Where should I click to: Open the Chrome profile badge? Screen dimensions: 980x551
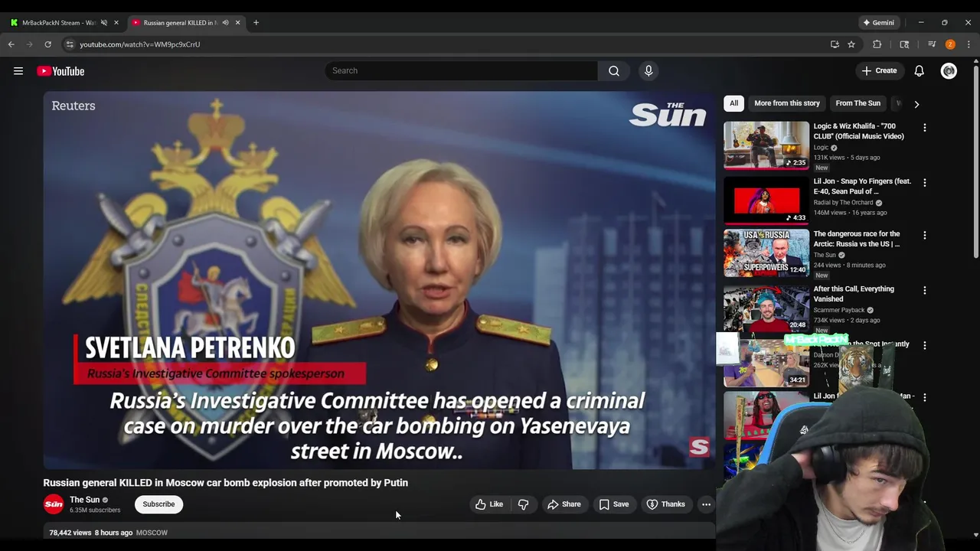pos(950,44)
